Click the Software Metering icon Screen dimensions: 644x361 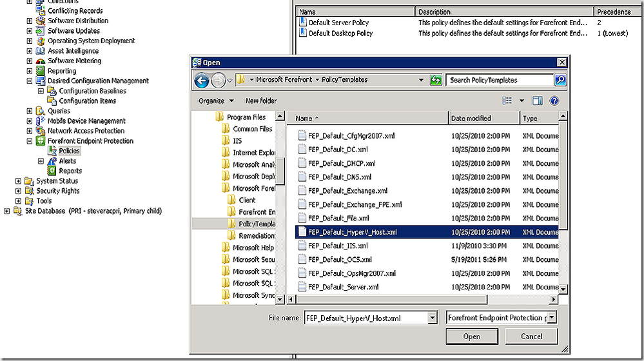point(40,61)
